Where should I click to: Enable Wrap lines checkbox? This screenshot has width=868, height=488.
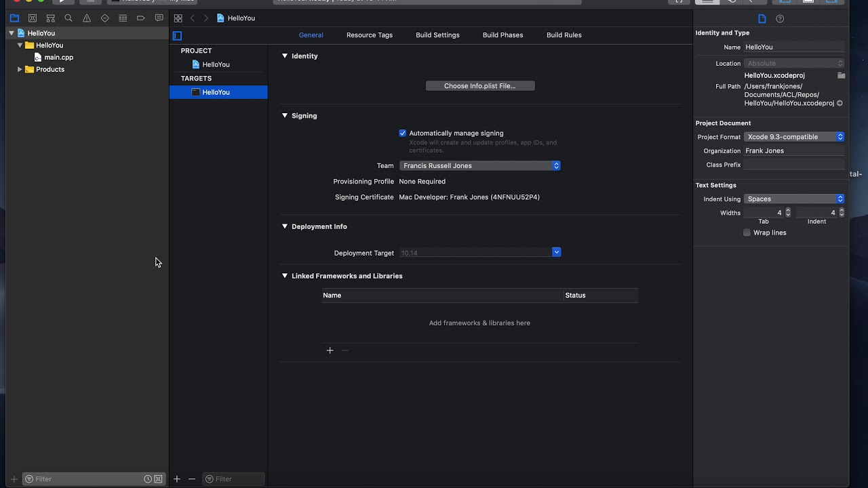tap(747, 232)
